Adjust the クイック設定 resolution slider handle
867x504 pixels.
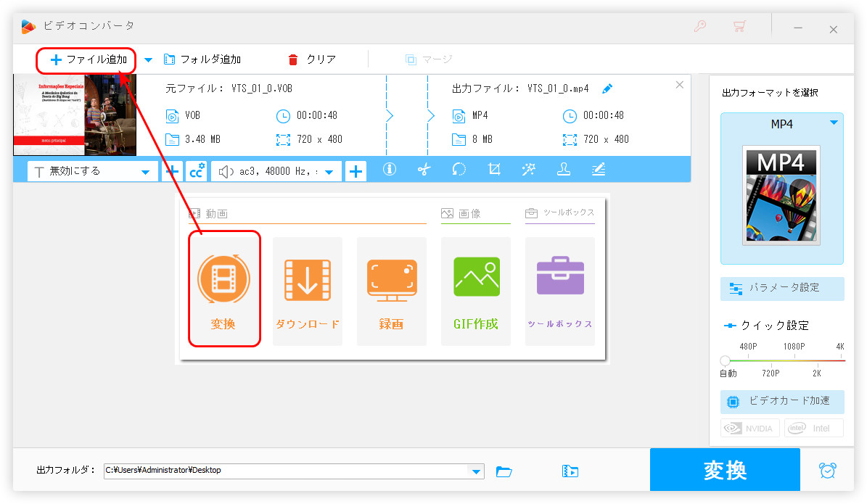coord(725,361)
